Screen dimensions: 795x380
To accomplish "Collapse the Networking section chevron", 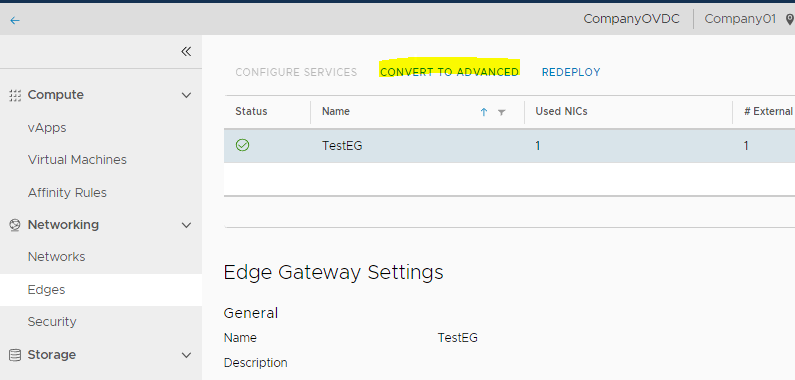I will point(187,225).
